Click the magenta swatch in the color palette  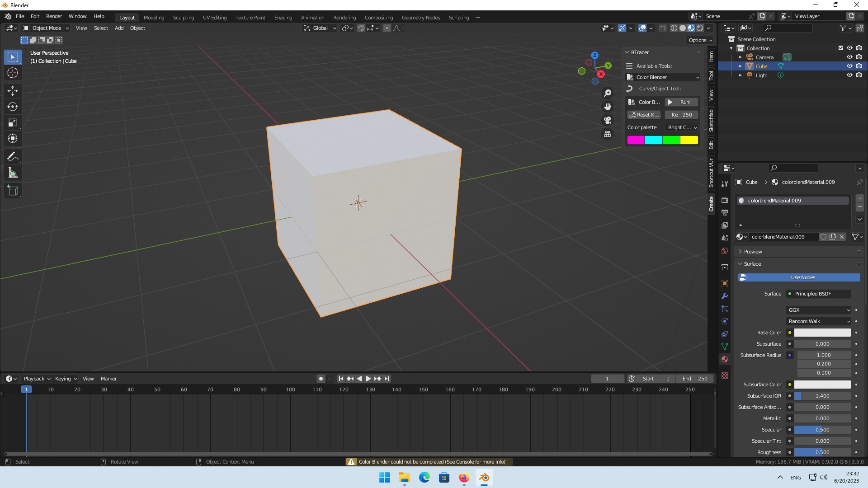pos(636,140)
